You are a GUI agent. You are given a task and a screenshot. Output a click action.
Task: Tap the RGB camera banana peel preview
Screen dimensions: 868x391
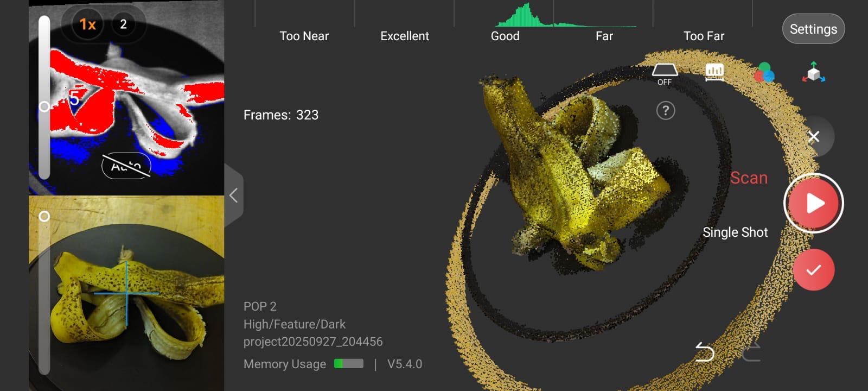point(136,304)
